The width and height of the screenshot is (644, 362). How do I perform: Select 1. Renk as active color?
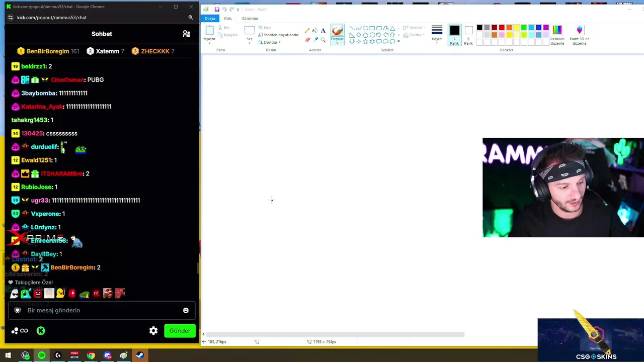[x=454, y=35]
